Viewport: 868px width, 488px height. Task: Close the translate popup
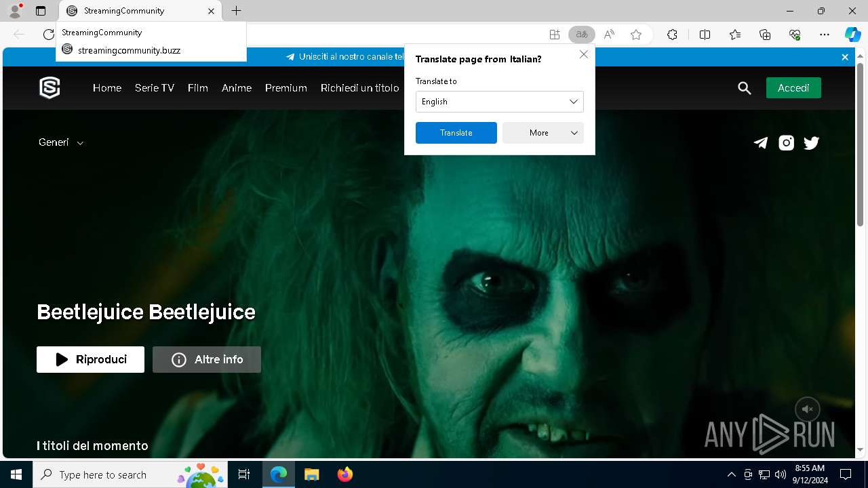tap(584, 54)
